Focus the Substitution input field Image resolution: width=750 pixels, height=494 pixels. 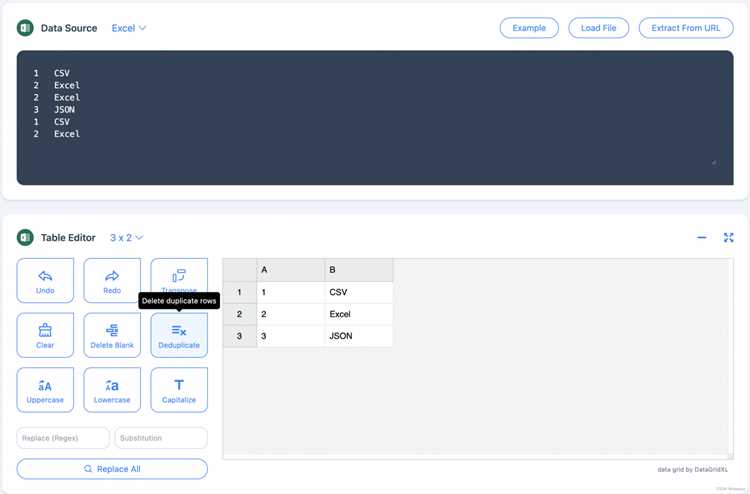pos(161,438)
